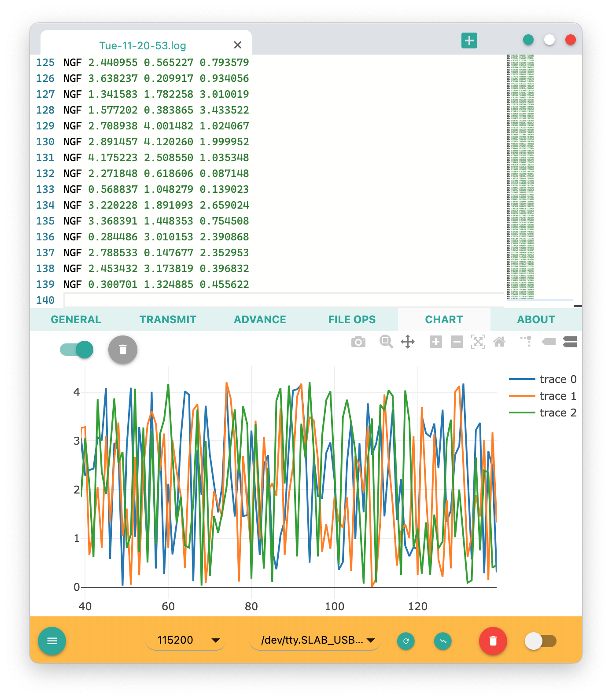This screenshot has width=612, height=700.
Task: Click the chart Zoom in plus icon
Action: click(435, 342)
